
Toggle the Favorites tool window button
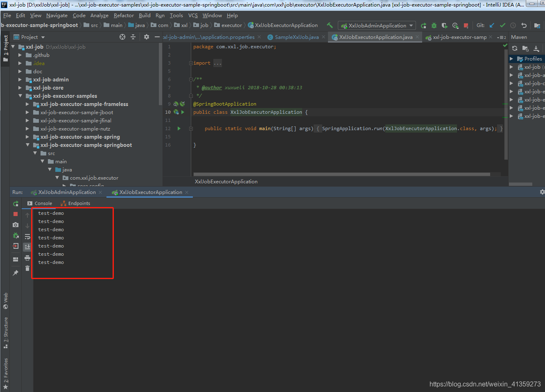(5, 374)
